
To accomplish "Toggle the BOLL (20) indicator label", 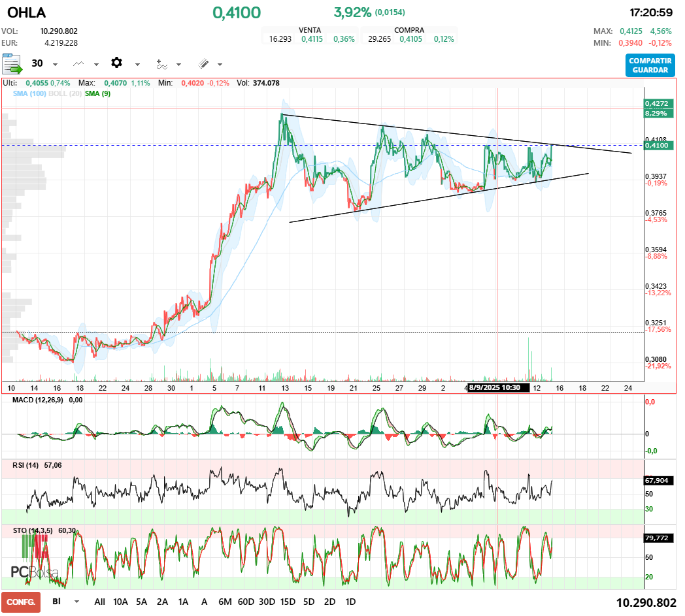I will (x=65, y=93).
